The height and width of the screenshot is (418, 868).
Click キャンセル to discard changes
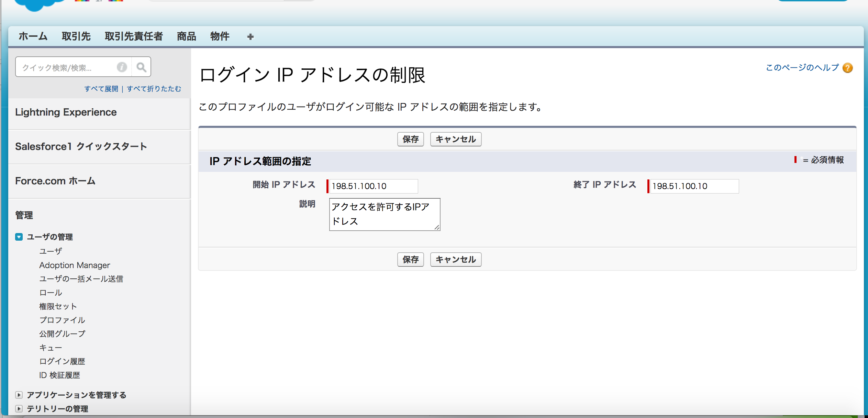point(455,140)
